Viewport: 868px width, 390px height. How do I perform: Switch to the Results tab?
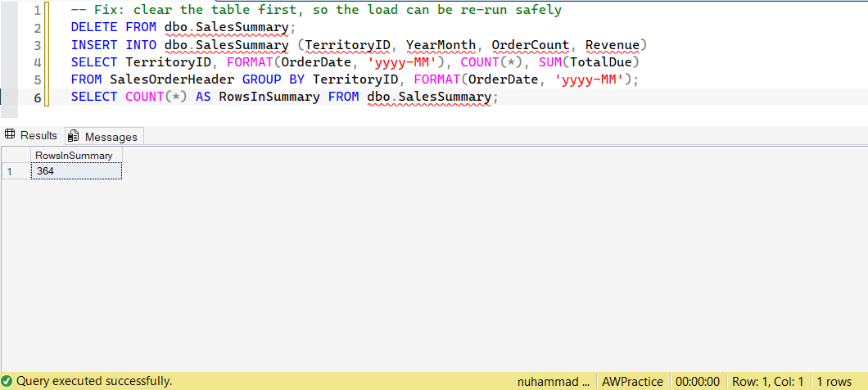(x=32, y=136)
